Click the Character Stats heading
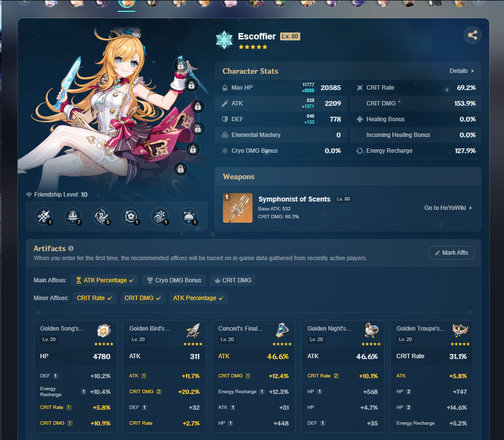504x440 pixels. pyautogui.click(x=250, y=71)
